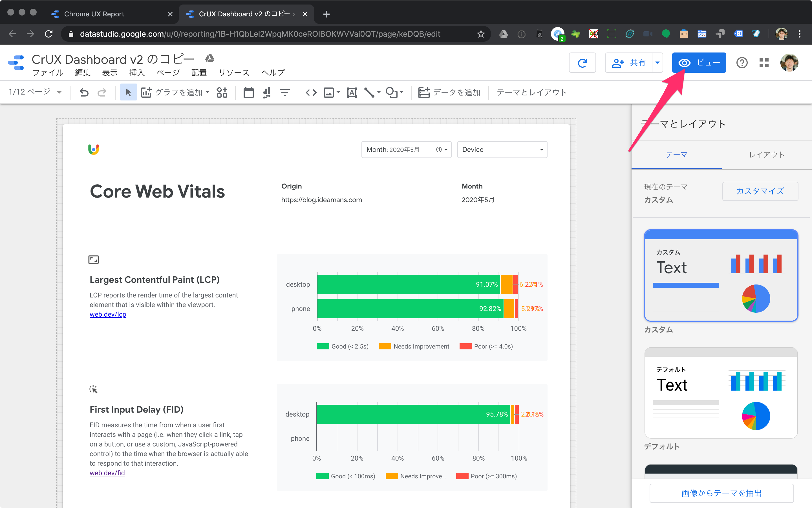This screenshot has height=508, width=812.
Task: Click the ビュー view button
Action: tap(699, 63)
